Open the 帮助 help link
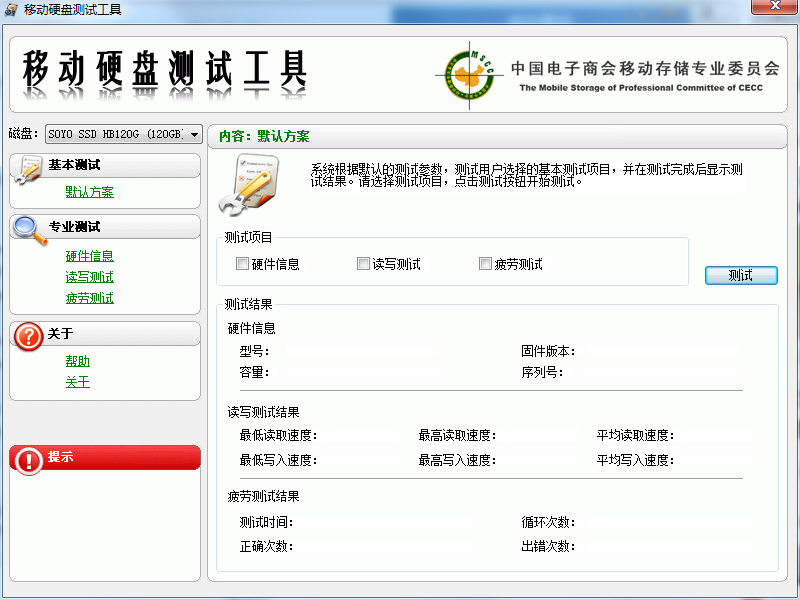 point(78,361)
